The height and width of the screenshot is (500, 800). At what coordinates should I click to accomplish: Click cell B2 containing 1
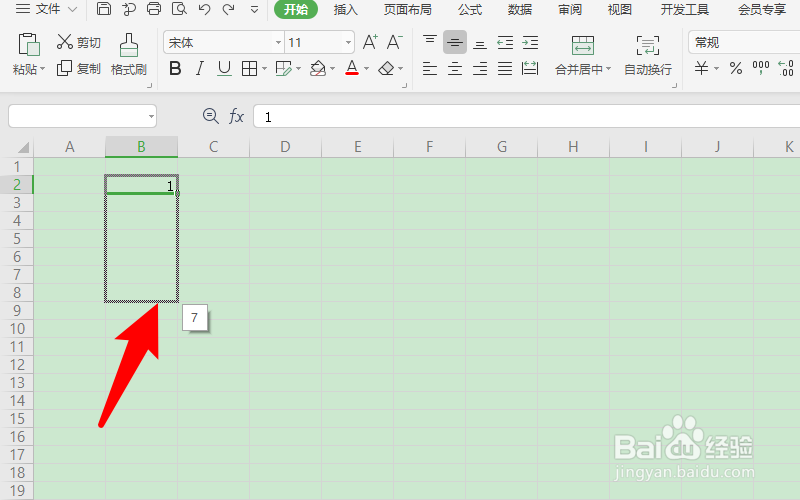(x=141, y=185)
